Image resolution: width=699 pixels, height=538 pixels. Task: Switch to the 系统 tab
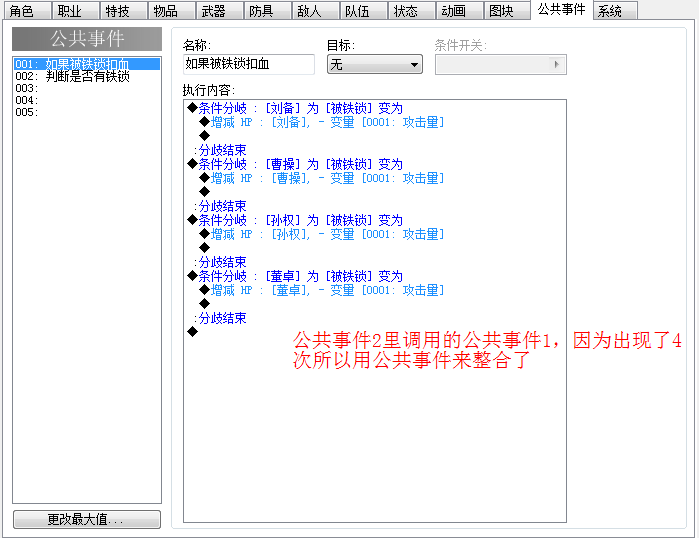[x=616, y=11]
